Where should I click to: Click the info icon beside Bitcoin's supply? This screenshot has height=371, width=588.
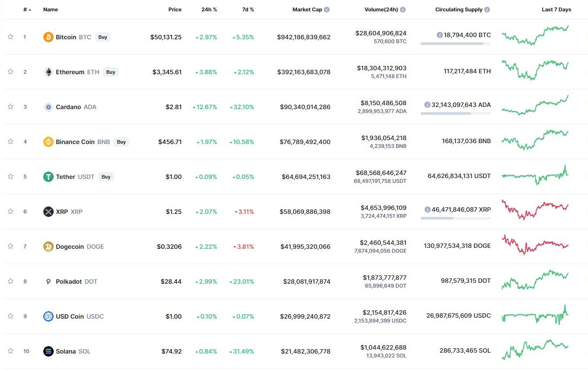(x=439, y=35)
